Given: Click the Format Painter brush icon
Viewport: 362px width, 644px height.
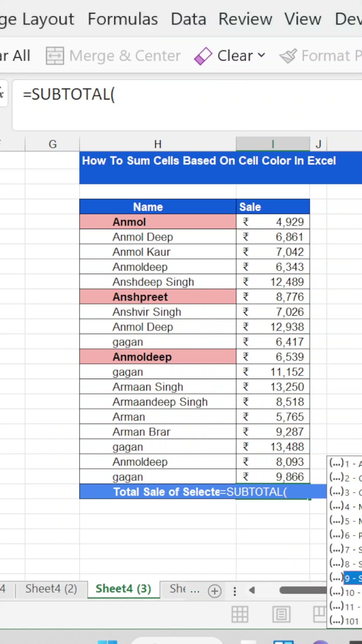Looking at the screenshot, I should coord(288,56).
